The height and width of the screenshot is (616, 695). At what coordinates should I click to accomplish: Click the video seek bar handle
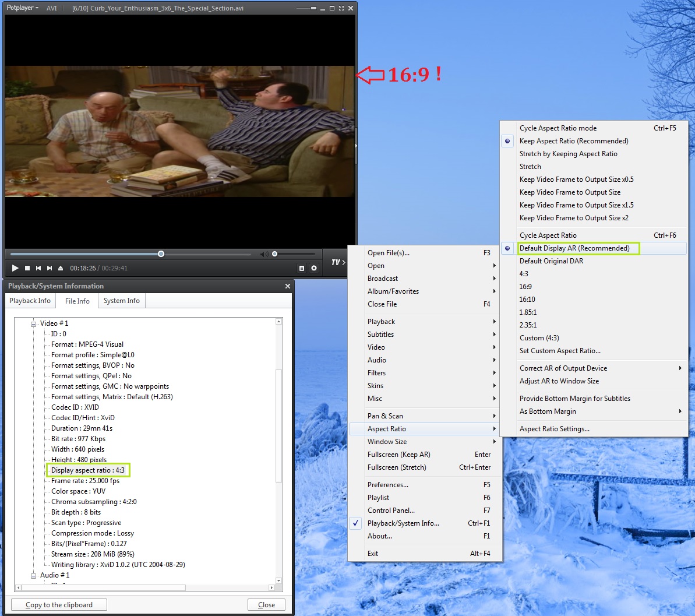point(161,254)
